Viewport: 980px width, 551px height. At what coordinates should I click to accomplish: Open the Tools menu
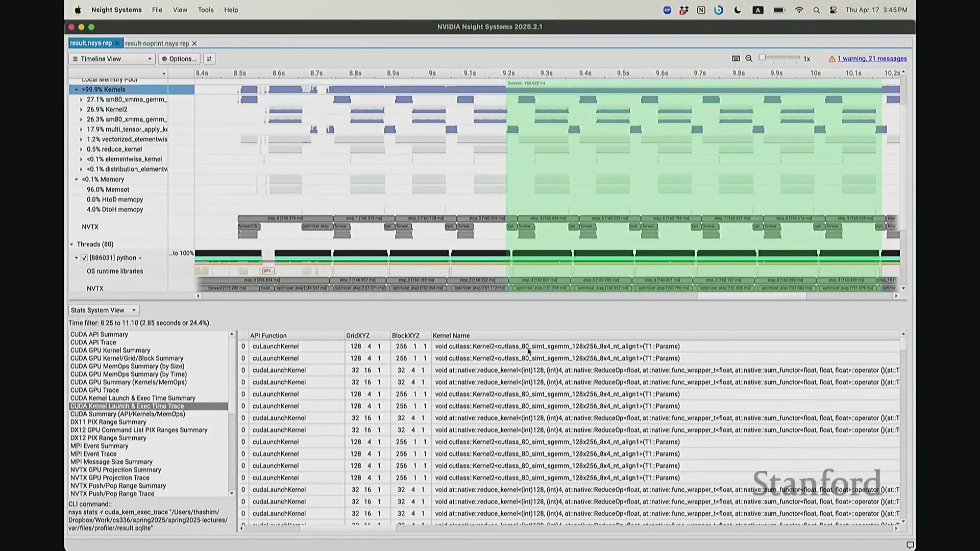[x=206, y=10]
